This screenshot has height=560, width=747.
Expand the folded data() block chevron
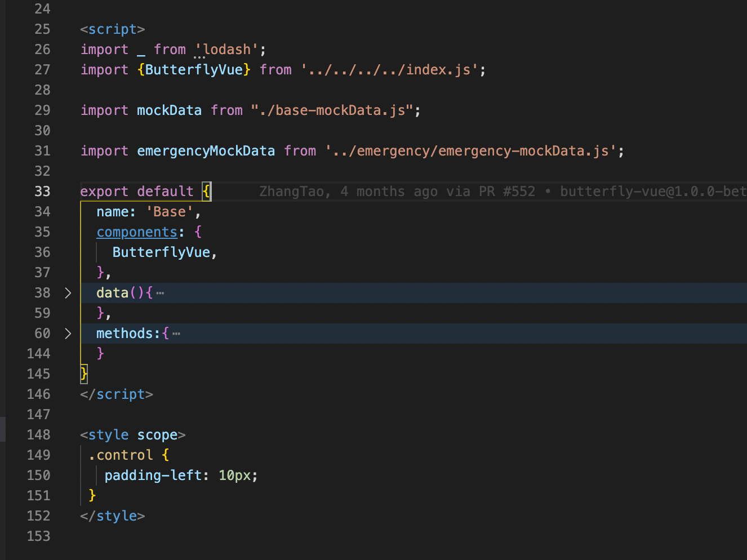click(x=68, y=293)
